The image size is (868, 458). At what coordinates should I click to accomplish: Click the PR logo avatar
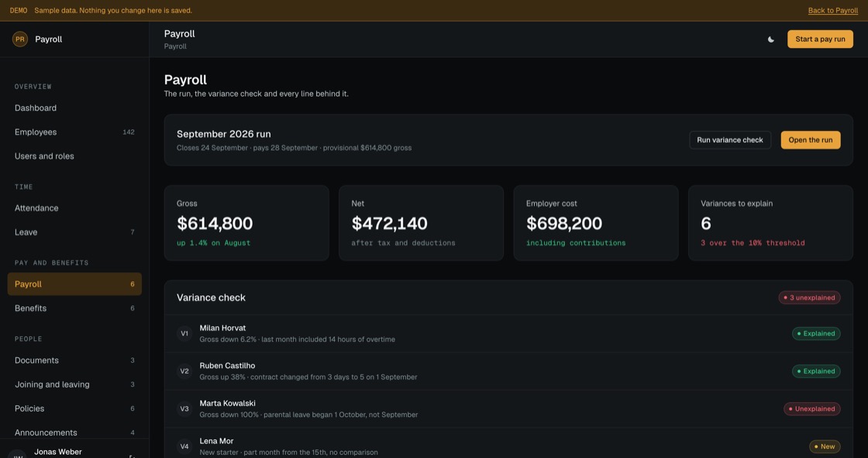[20, 40]
